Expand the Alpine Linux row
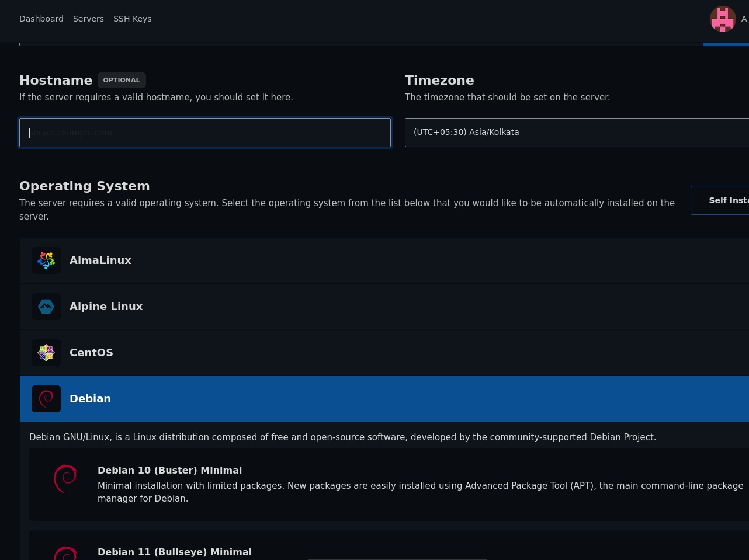The width and height of the screenshot is (749, 560). [x=384, y=307]
